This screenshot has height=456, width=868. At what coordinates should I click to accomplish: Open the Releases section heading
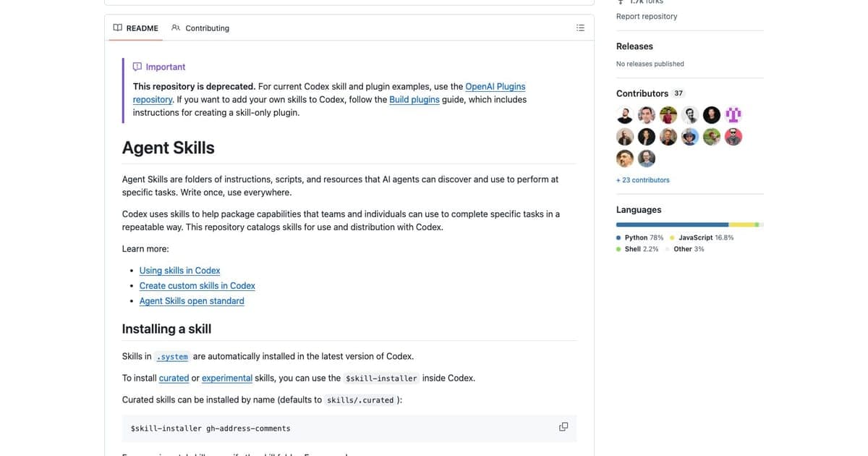634,46
